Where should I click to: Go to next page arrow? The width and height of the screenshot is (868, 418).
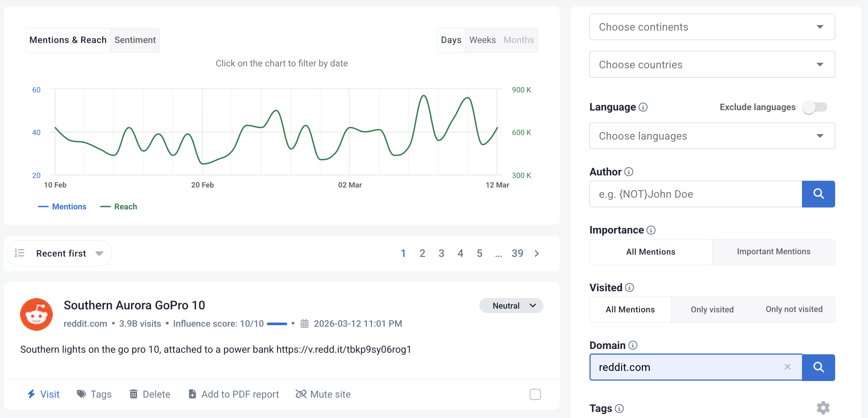point(537,254)
